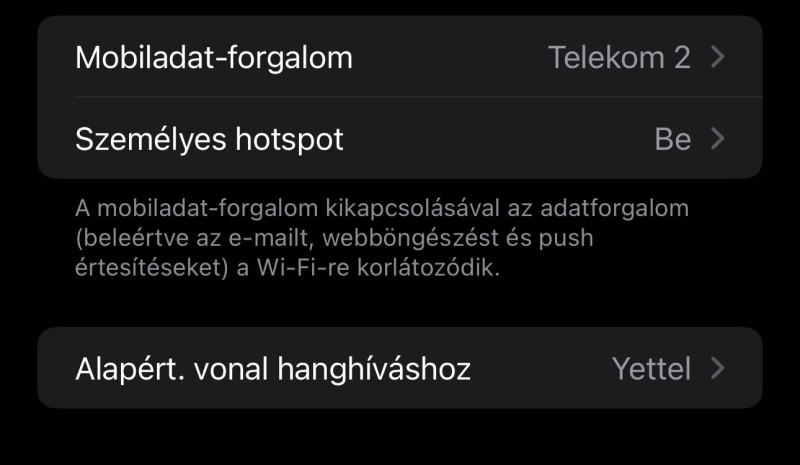Tap the chevron next to Telekom 2

(718, 57)
